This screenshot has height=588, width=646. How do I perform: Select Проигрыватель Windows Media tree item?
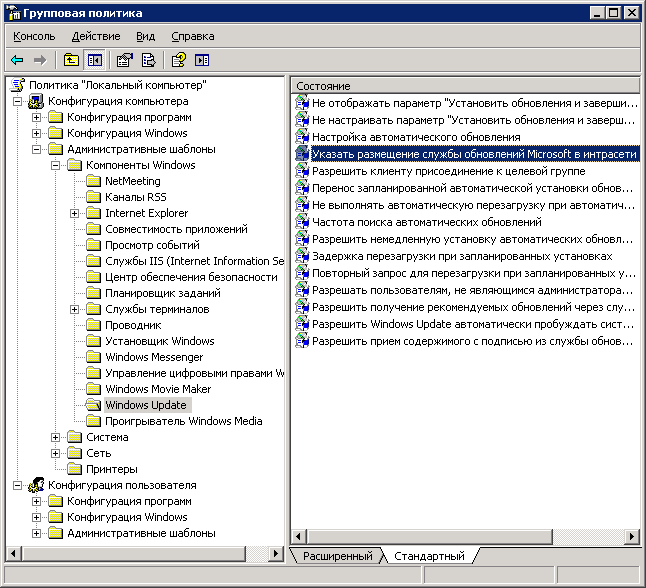tap(184, 421)
